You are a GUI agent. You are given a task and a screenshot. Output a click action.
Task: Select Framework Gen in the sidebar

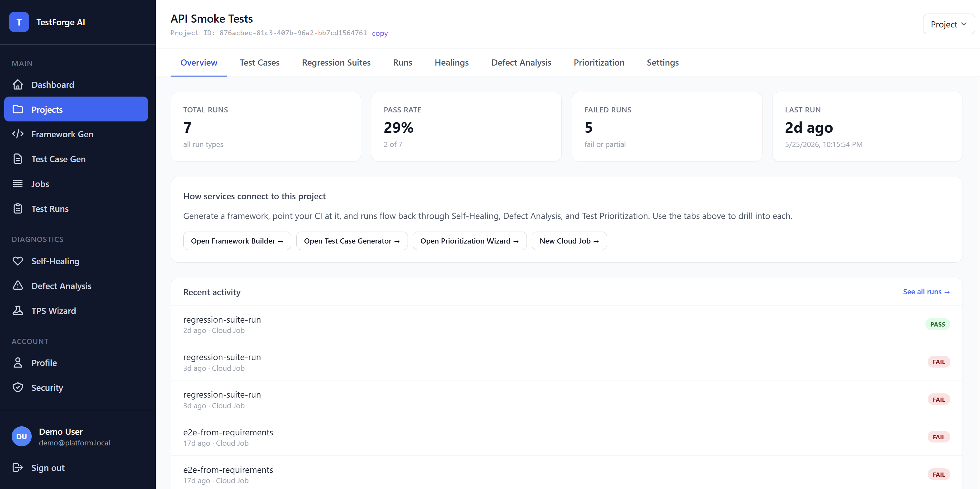76,134
